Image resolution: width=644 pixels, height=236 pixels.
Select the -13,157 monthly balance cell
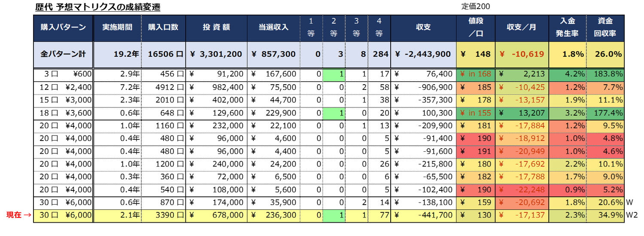[x=522, y=101]
